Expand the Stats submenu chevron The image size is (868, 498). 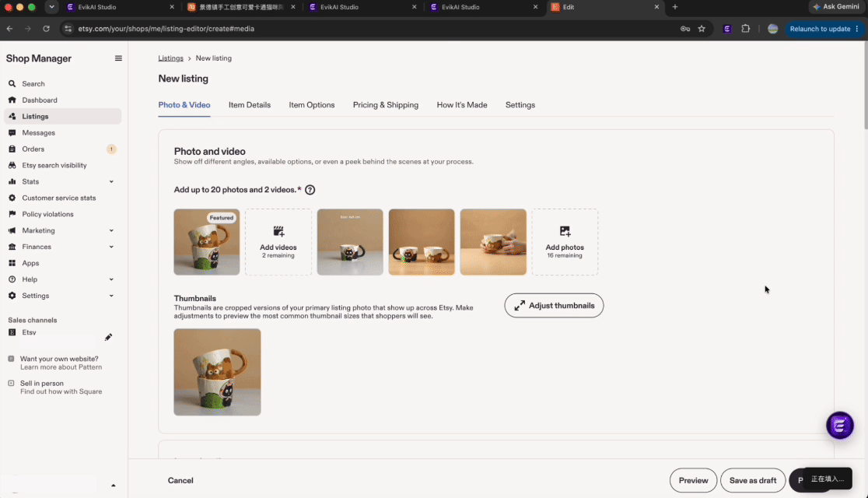coord(111,182)
